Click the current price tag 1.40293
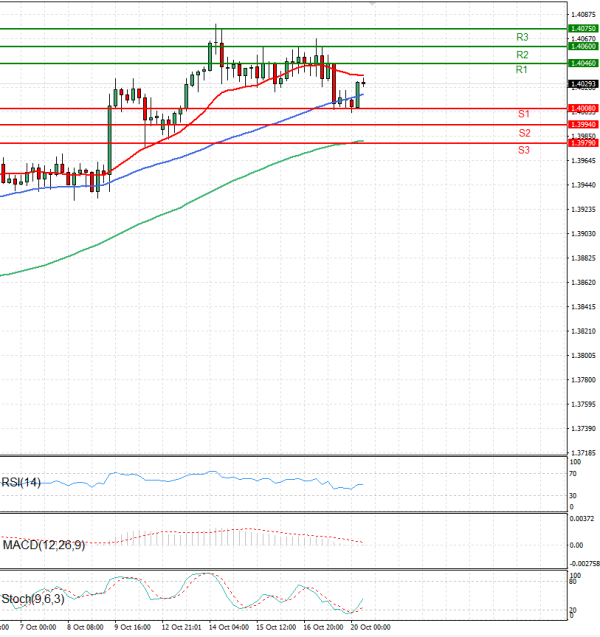The height and width of the screenshot is (637, 600). tap(582, 84)
